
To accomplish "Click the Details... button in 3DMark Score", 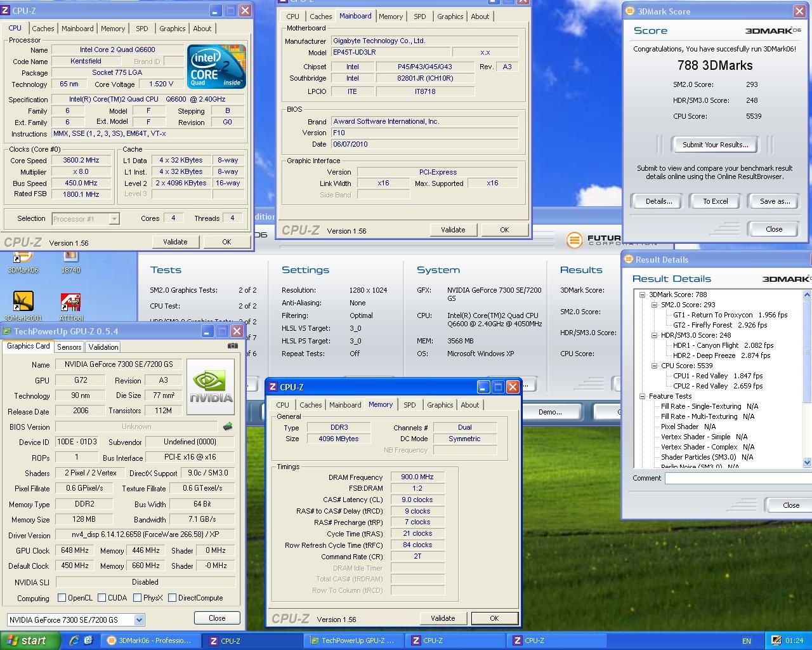I will (658, 201).
